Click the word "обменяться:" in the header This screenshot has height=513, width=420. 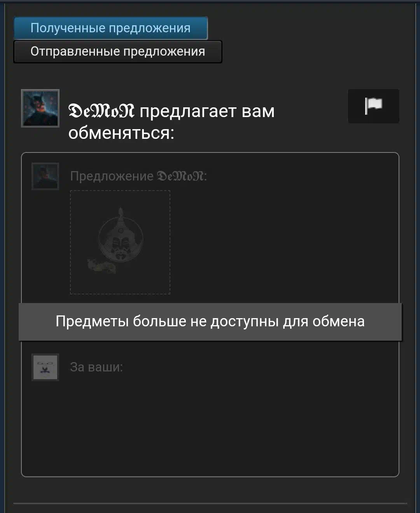(121, 133)
